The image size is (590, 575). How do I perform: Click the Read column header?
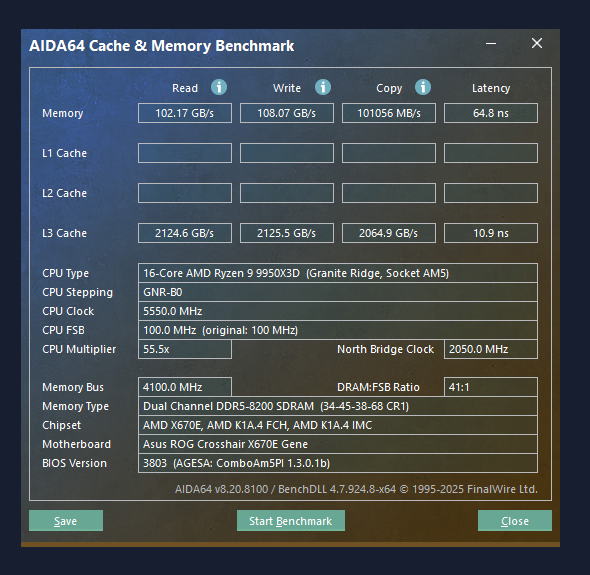[x=185, y=88]
